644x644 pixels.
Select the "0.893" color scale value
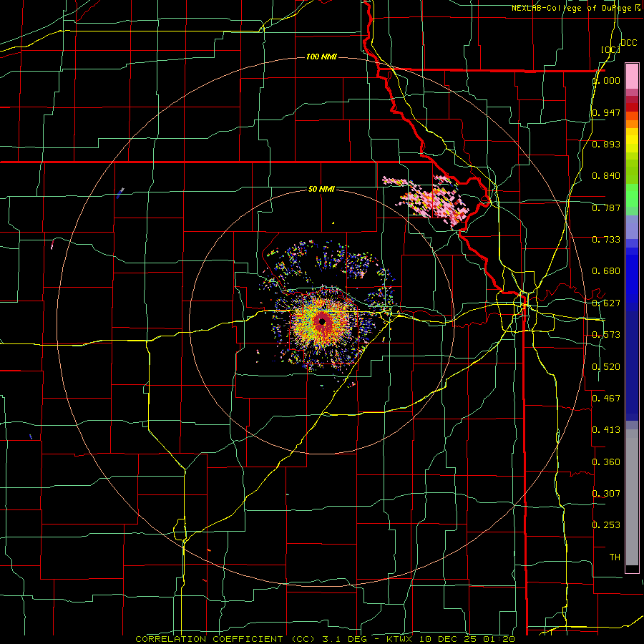click(x=606, y=144)
